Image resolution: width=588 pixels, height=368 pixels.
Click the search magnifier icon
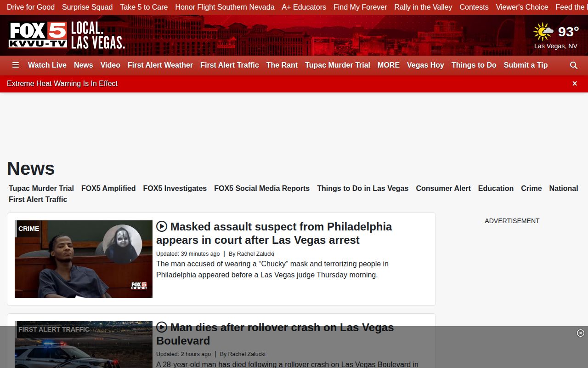tap(574, 65)
